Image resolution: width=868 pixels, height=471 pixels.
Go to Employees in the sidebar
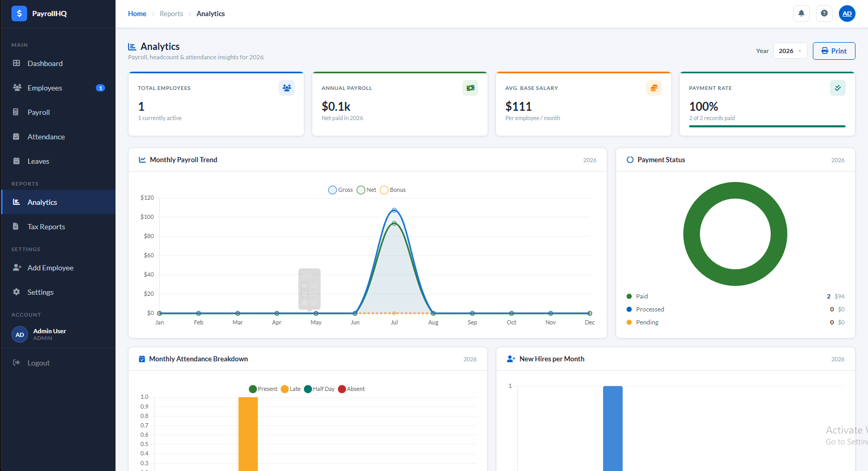(45, 88)
